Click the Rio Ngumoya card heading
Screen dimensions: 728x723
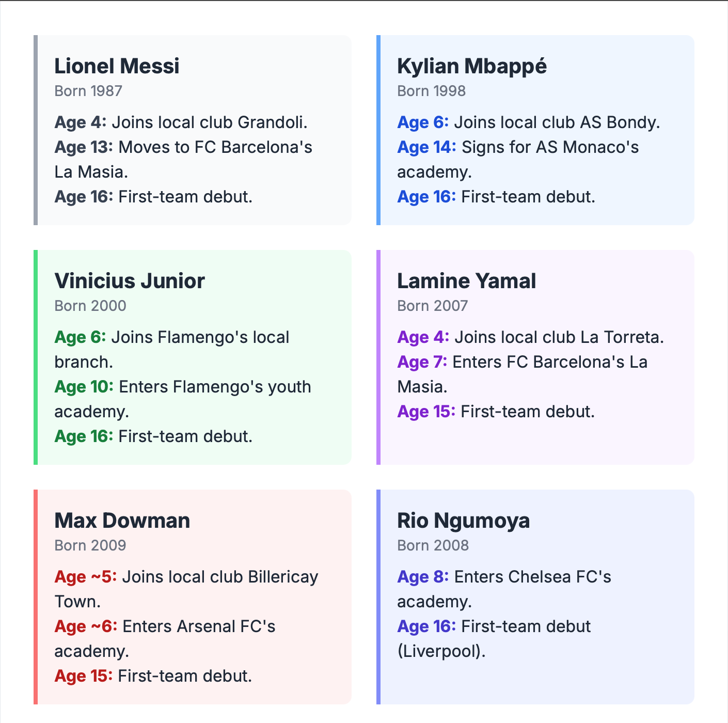coord(463,521)
